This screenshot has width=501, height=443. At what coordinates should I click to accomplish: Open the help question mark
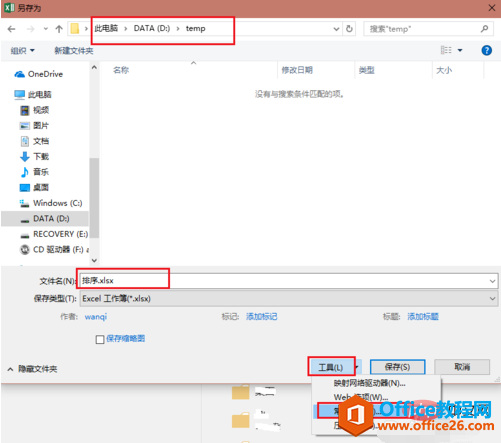coord(486,50)
